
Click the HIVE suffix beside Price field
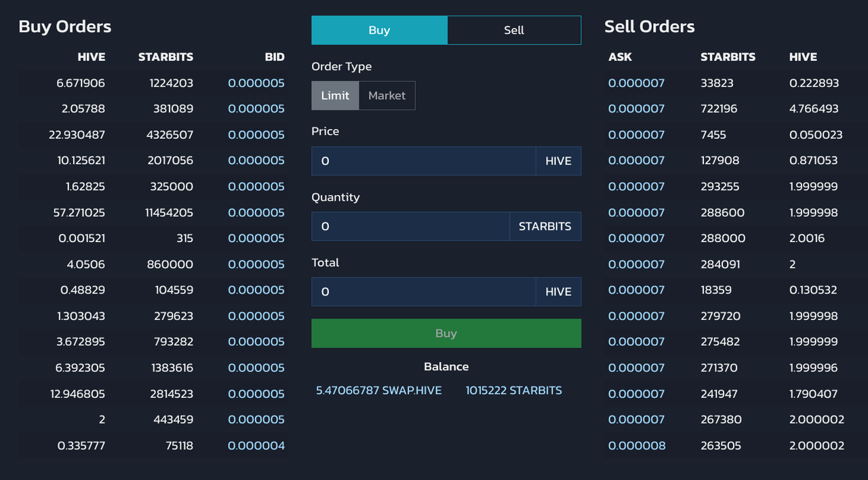point(558,161)
